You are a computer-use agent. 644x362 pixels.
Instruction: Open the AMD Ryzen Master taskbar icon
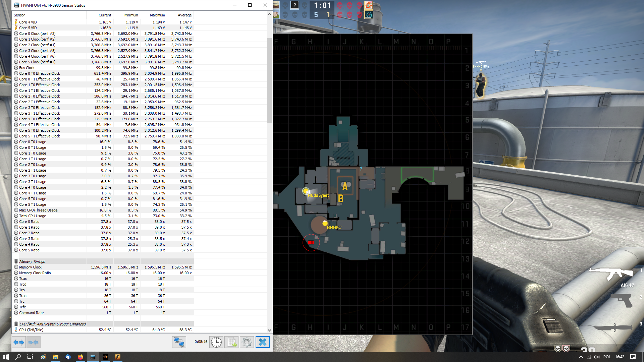tap(105, 357)
